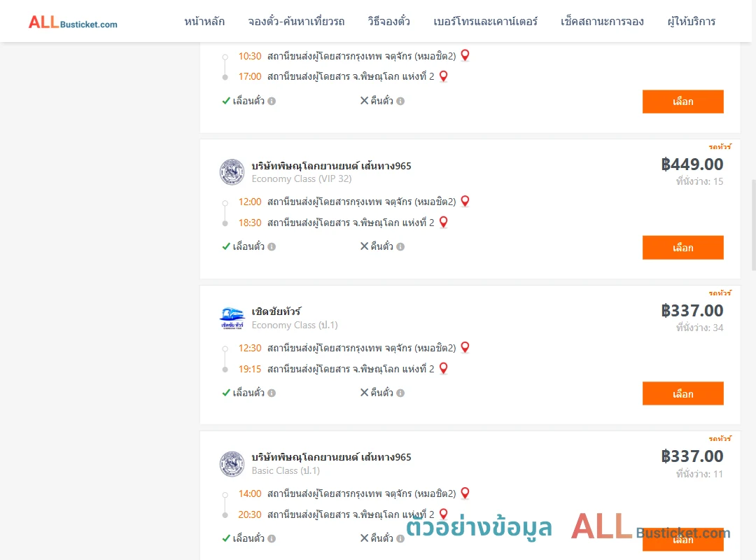Click ที่นั่งว่าง: 11 seat count

click(699, 474)
